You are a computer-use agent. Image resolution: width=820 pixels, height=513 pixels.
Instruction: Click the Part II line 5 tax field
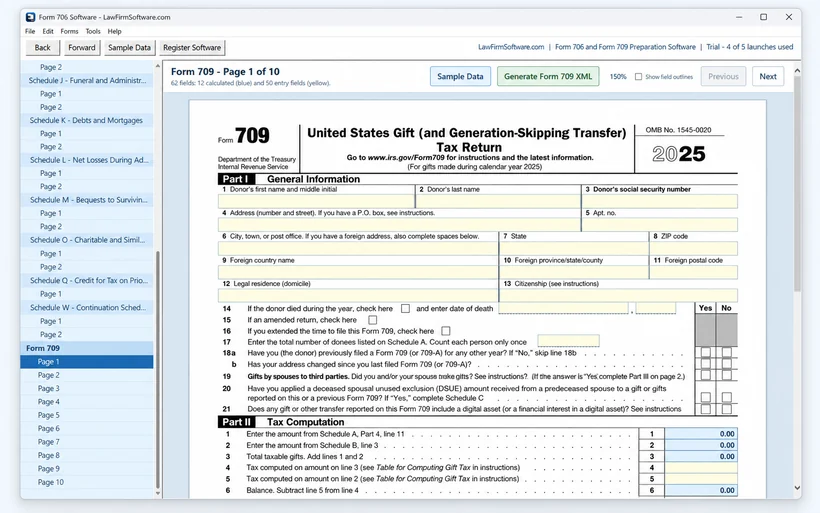[x=701, y=479]
